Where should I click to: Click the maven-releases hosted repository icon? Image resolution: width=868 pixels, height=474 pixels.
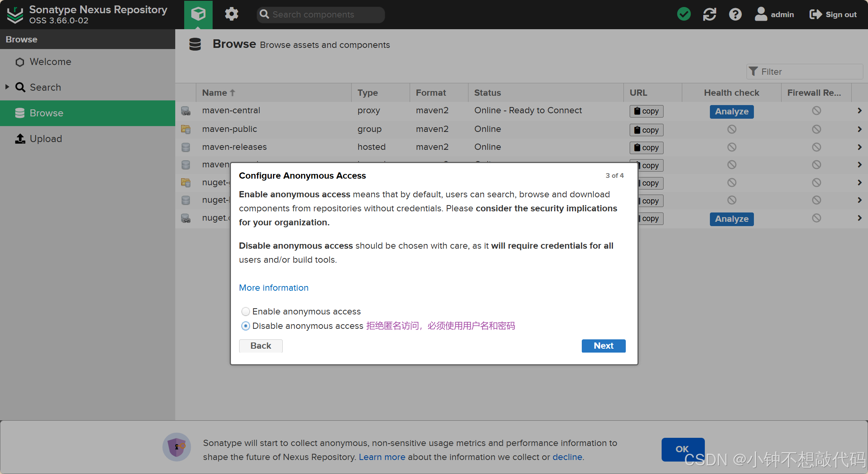coord(186,147)
